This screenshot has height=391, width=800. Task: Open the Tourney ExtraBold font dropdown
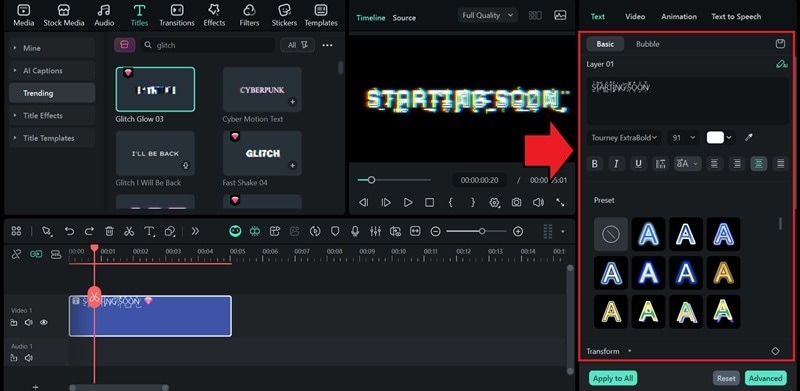[x=624, y=137]
